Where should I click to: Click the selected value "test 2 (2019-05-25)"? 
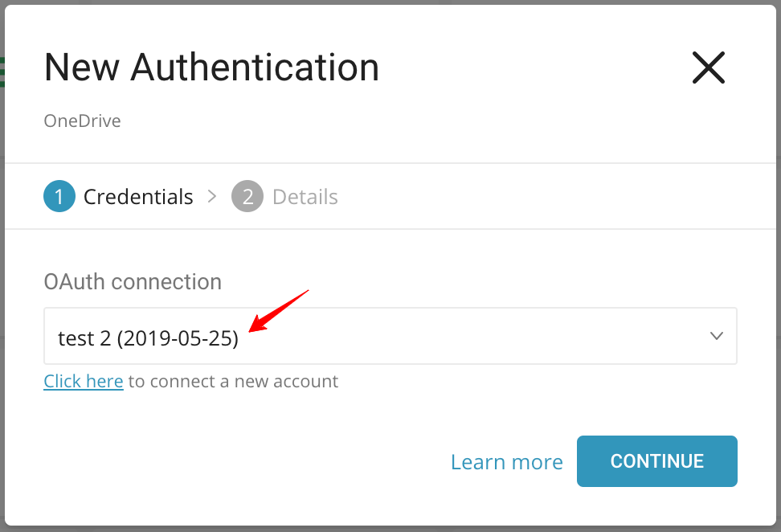[148, 338]
